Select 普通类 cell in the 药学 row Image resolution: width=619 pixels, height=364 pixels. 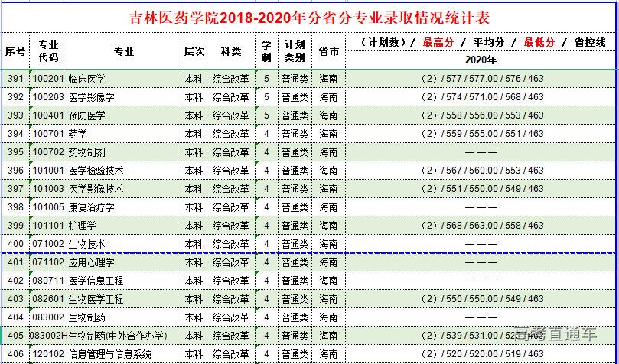point(295,134)
